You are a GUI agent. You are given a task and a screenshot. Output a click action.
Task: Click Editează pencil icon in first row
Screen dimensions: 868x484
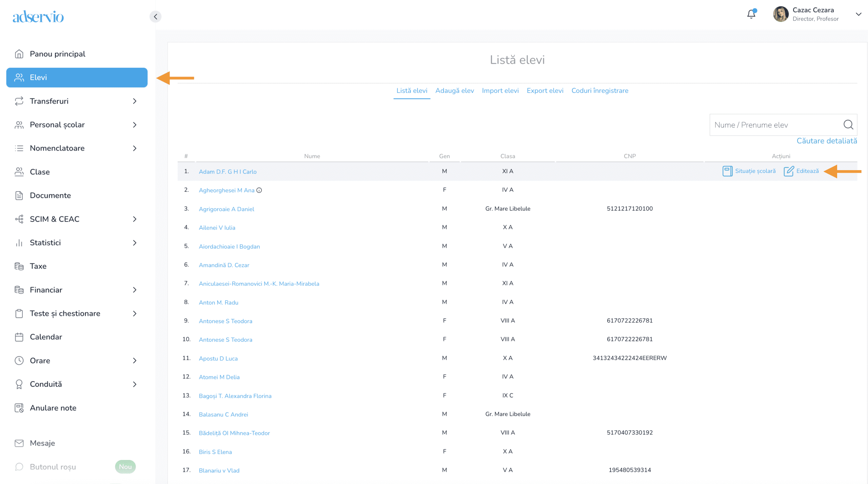pos(788,171)
